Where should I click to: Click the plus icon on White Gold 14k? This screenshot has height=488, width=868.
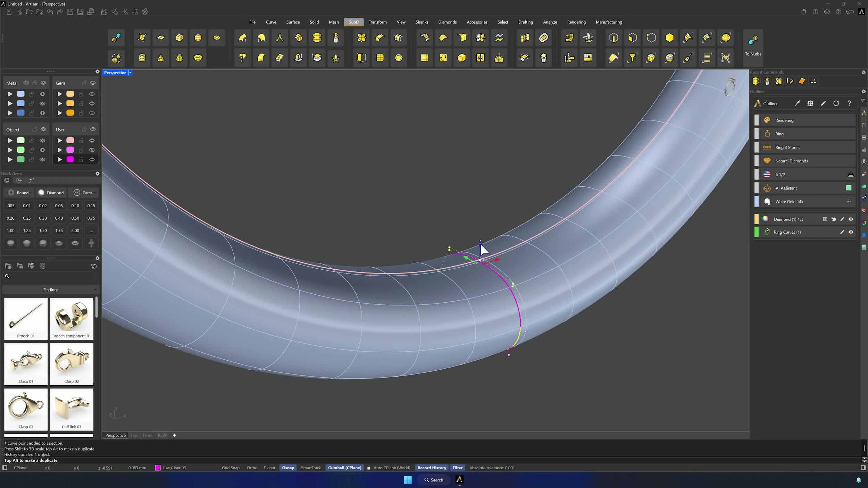[x=849, y=201]
